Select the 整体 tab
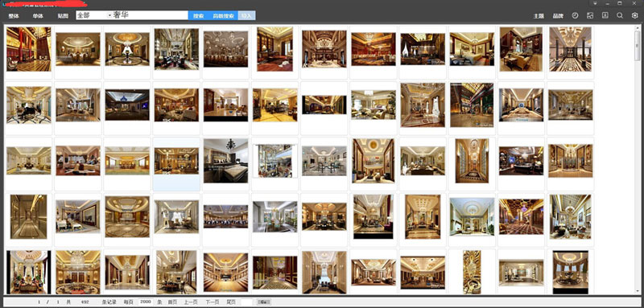The height and width of the screenshot is (308, 644). tap(14, 16)
